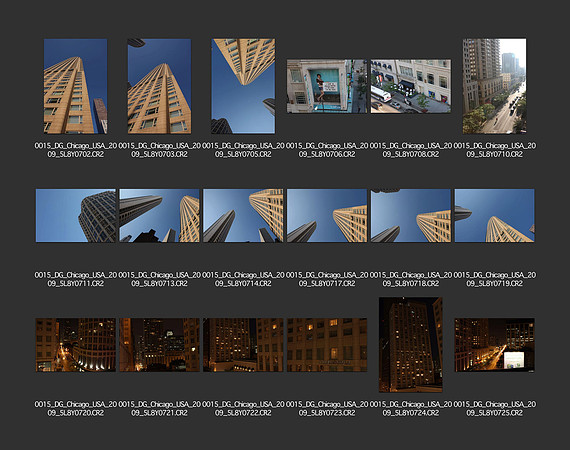The width and height of the screenshot is (570, 450).
Task: Click filename label ending SL8Y0708.CR2
Action: pyautogui.click(x=411, y=150)
